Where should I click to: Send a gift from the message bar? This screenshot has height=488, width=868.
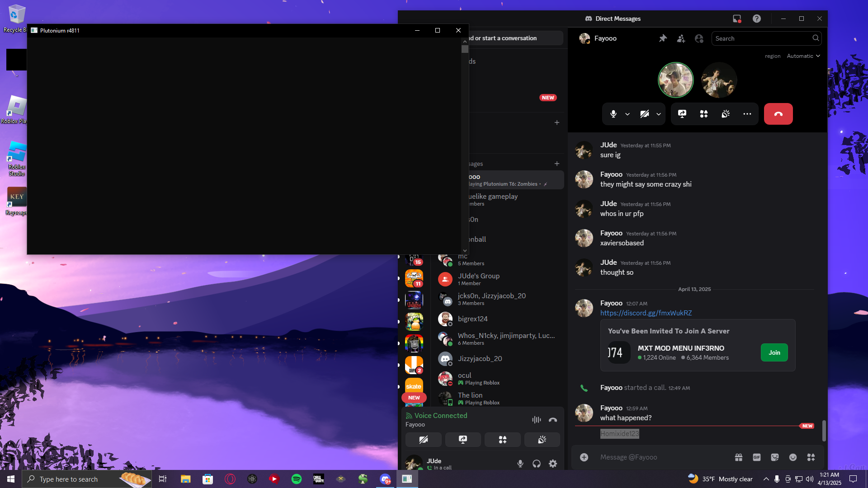pyautogui.click(x=739, y=457)
